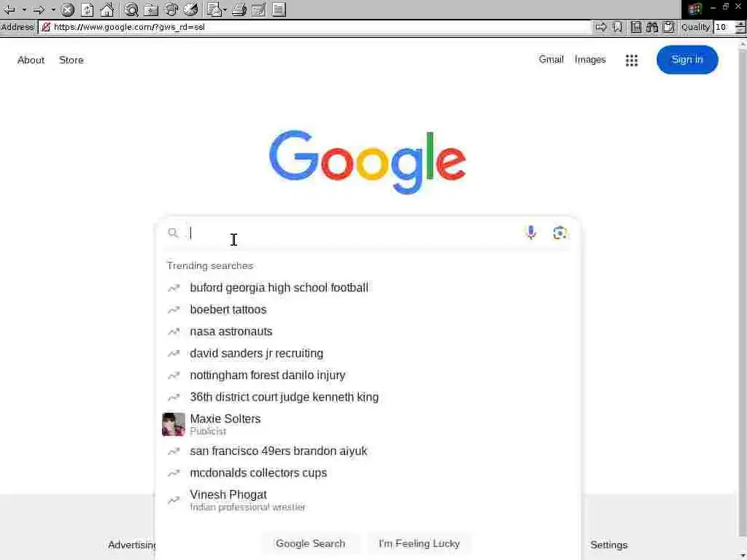Click the Go arrow beside the address bar

coord(601,27)
